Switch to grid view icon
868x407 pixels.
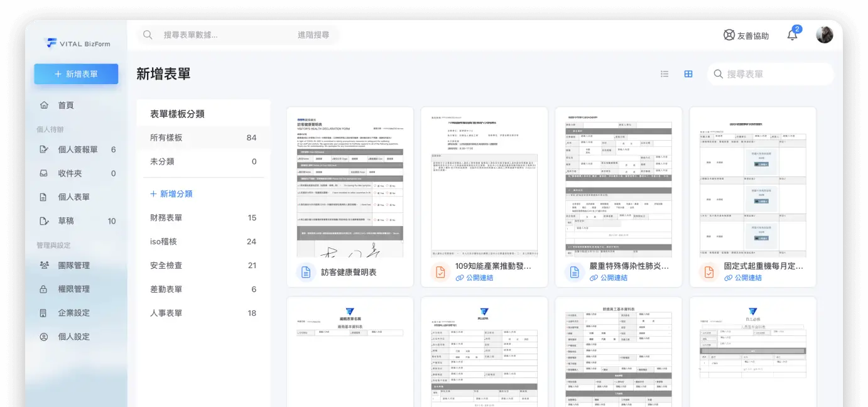[x=688, y=74]
